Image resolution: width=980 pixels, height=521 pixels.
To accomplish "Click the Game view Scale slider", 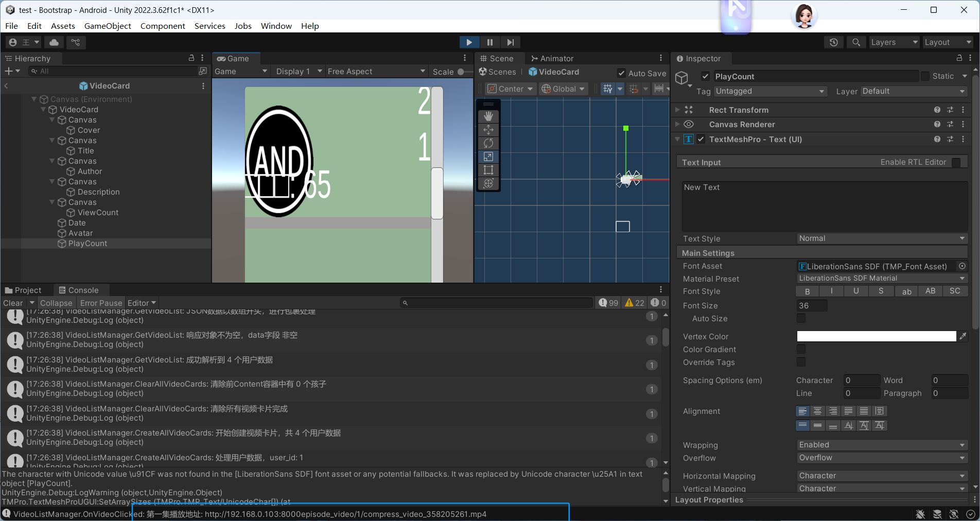I will point(464,72).
